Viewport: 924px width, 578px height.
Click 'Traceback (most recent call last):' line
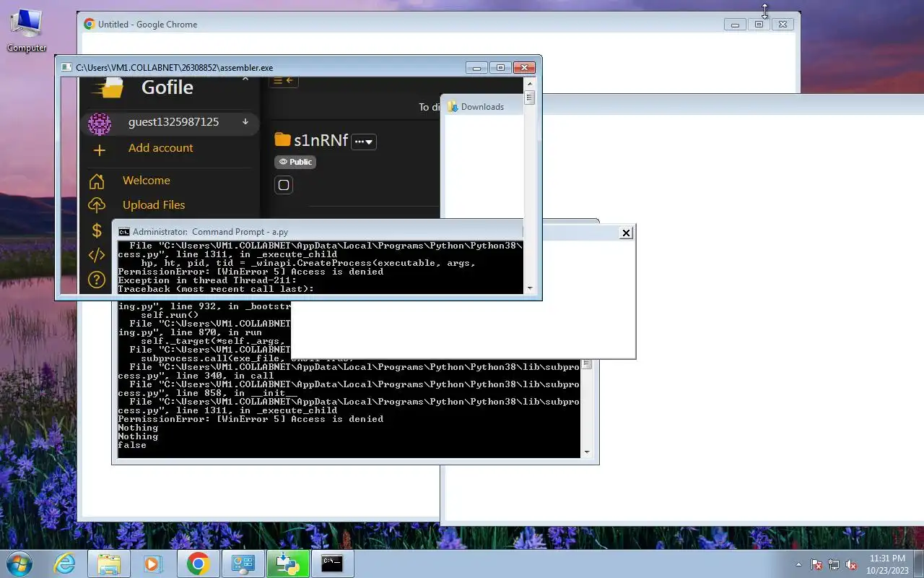216,289
